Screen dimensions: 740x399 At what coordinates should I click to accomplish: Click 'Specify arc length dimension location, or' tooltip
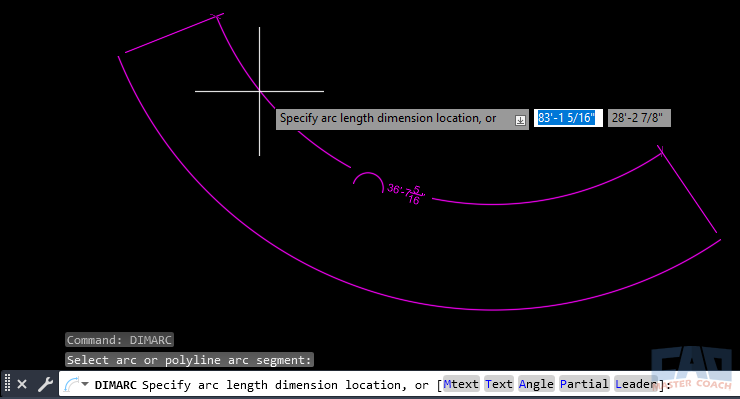tap(402, 119)
